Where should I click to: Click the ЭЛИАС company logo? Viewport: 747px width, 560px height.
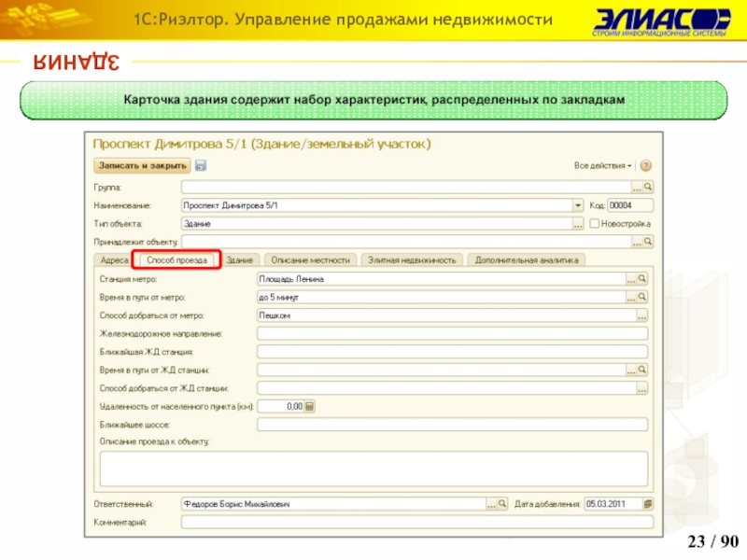[662, 21]
